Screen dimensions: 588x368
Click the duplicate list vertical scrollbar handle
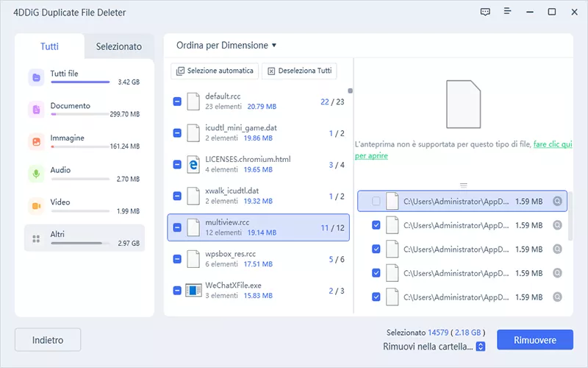[351, 91]
